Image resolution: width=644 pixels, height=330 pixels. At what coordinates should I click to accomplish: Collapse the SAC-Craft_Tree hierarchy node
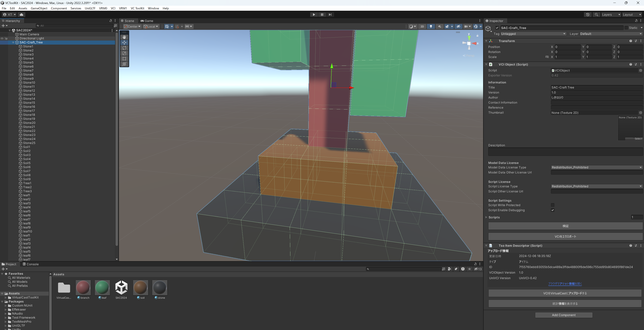(13, 42)
